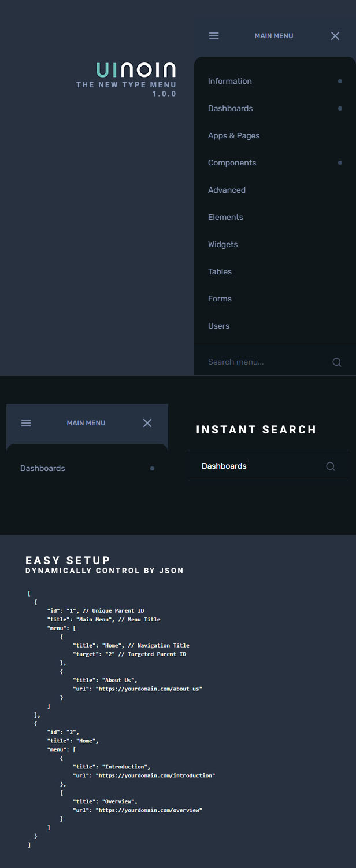Click search icon in Instant Search box

coord(331,466)
